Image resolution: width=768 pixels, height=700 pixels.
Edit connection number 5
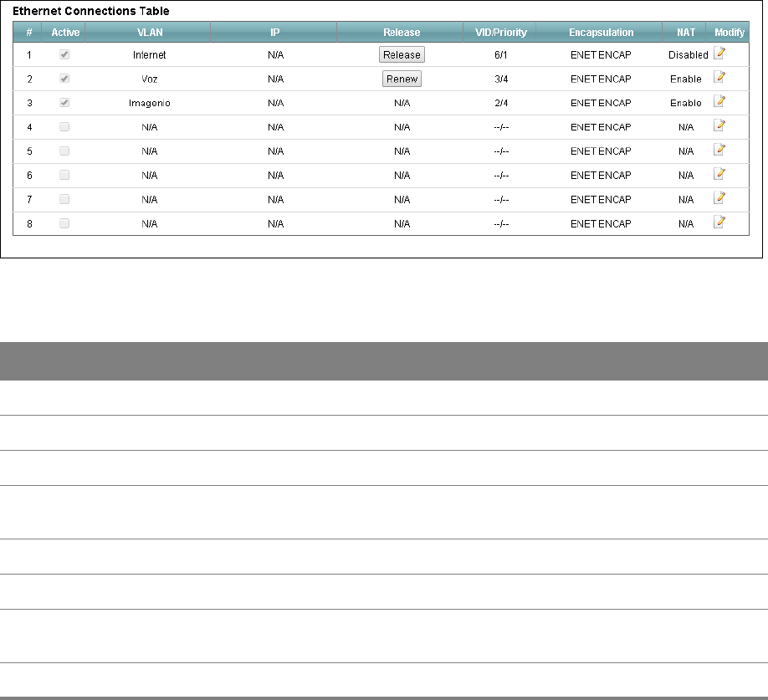[x=719, y=150]
